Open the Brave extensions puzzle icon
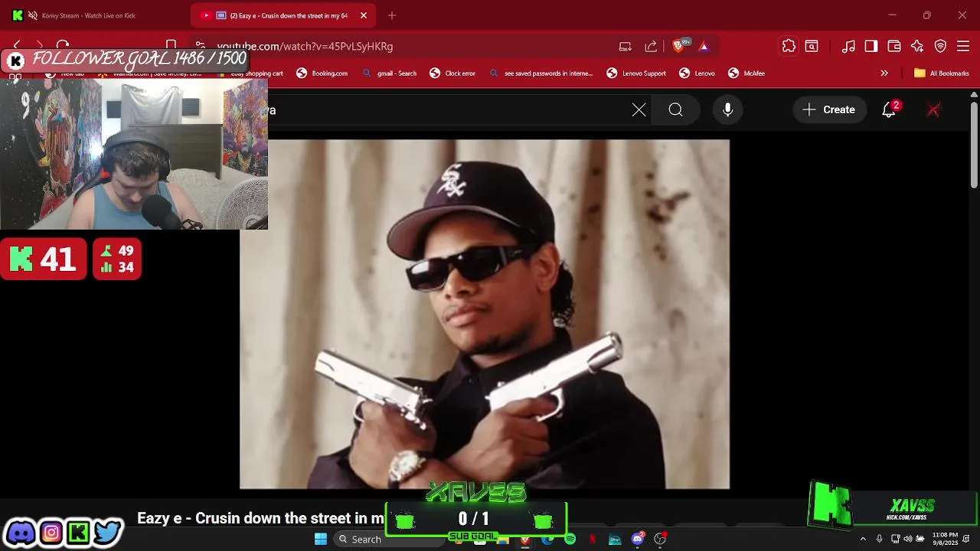The image size is (980, 551). point(789,46)
